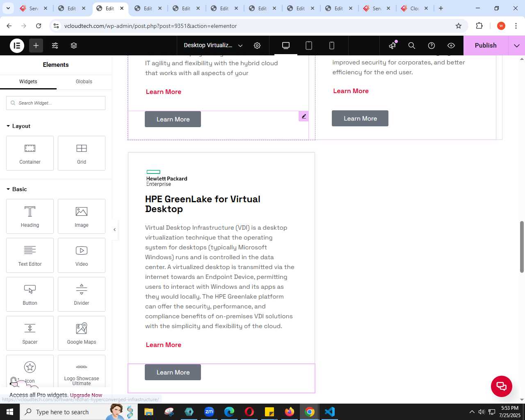Switch to Mobile responsive view
Viewport: 525px width, 420px height.
click(332, 46)
